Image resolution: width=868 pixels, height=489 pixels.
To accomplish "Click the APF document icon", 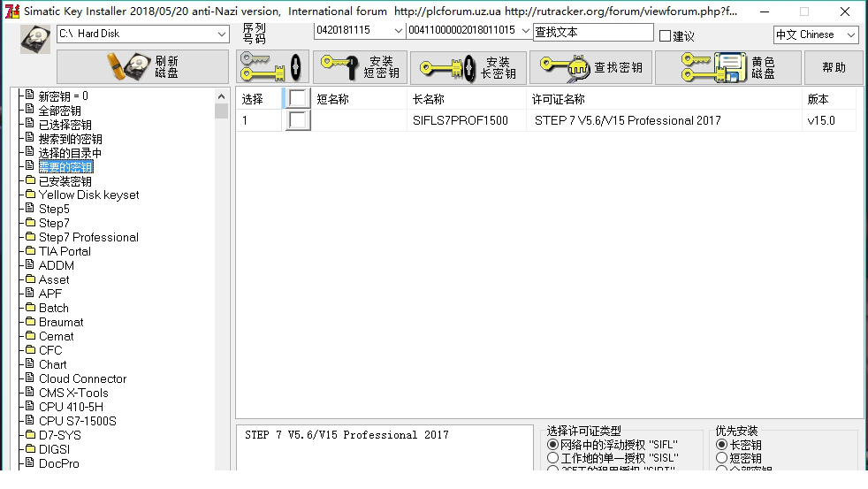I will point(30,293).
